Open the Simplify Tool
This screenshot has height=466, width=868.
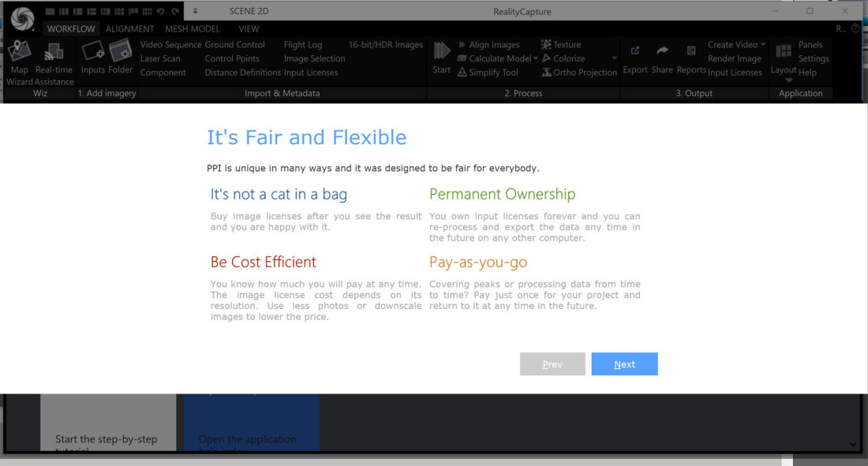(488, 73)
